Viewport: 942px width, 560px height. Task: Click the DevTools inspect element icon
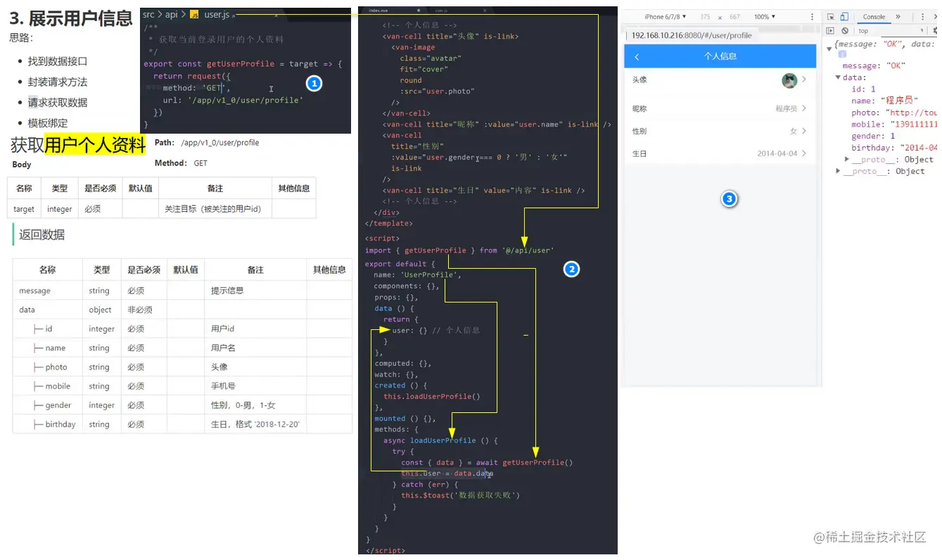click(x=830, y=17)
